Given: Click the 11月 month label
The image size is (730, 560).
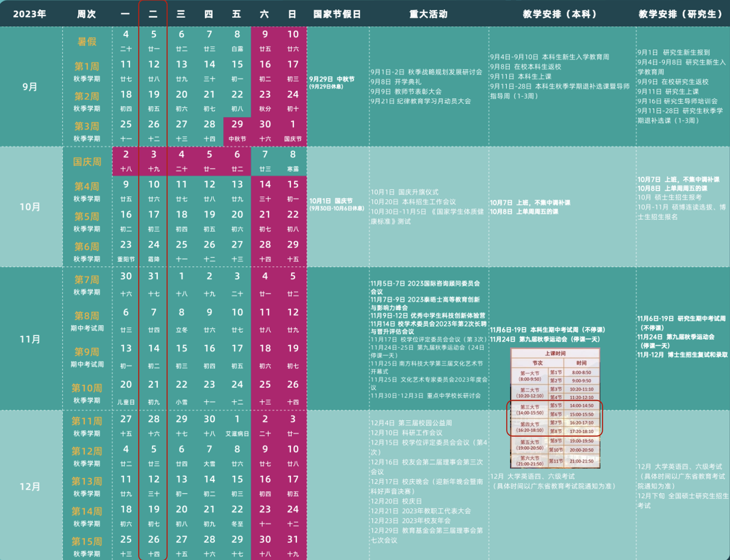Looking at the screenshot, I should point(30,339).
